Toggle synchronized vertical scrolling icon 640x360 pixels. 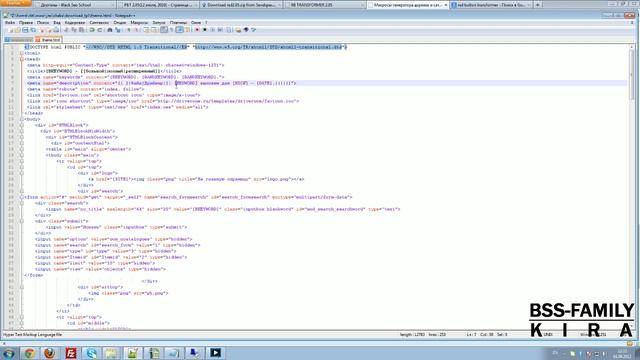click(146, 30)
